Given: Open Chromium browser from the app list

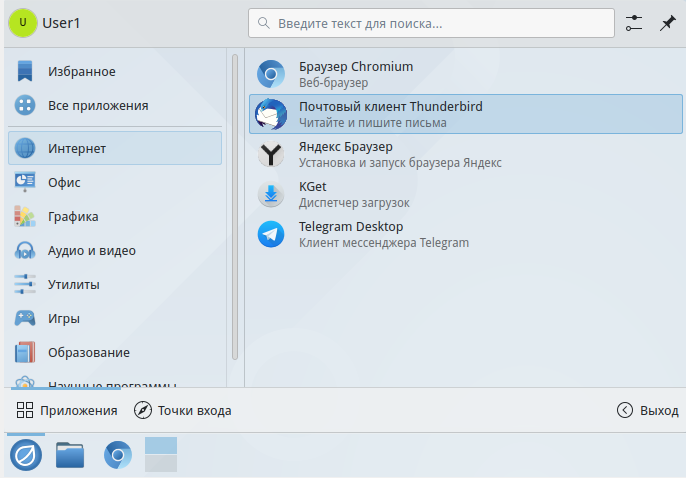Looking at the screenshot, I should pyautogui.click(x=355, y=74).
